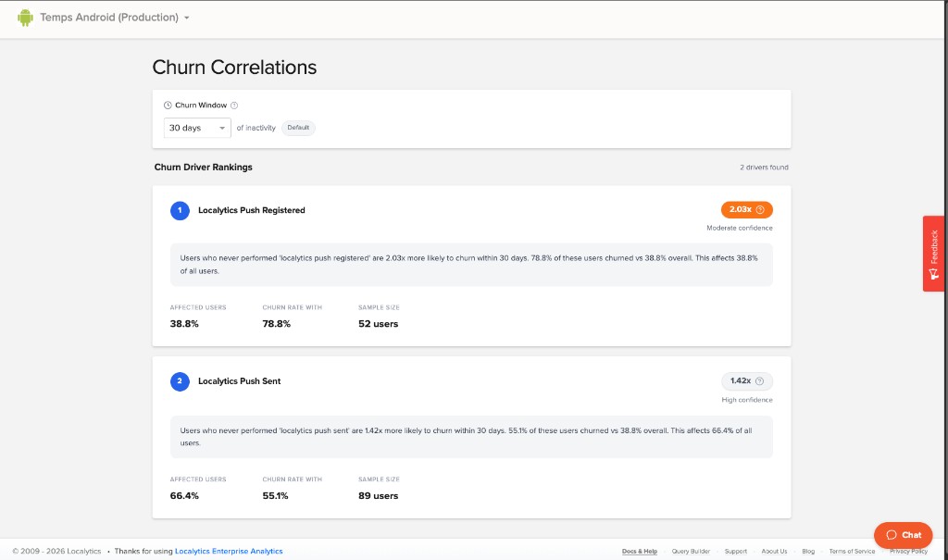Image resolution: width=948 pixels, height=560 pixels.
Task: Click the Push Sent description box
Action: tap(471, 437)
